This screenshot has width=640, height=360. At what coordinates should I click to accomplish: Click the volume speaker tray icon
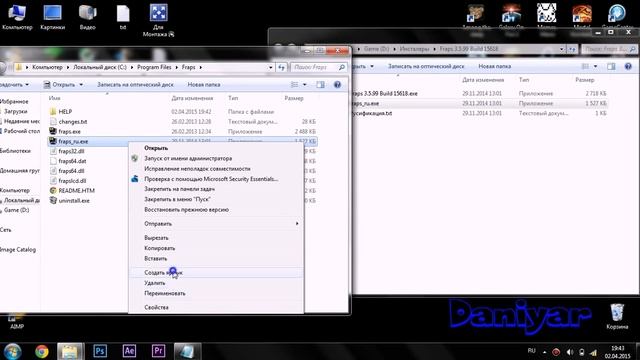(570, 352)
